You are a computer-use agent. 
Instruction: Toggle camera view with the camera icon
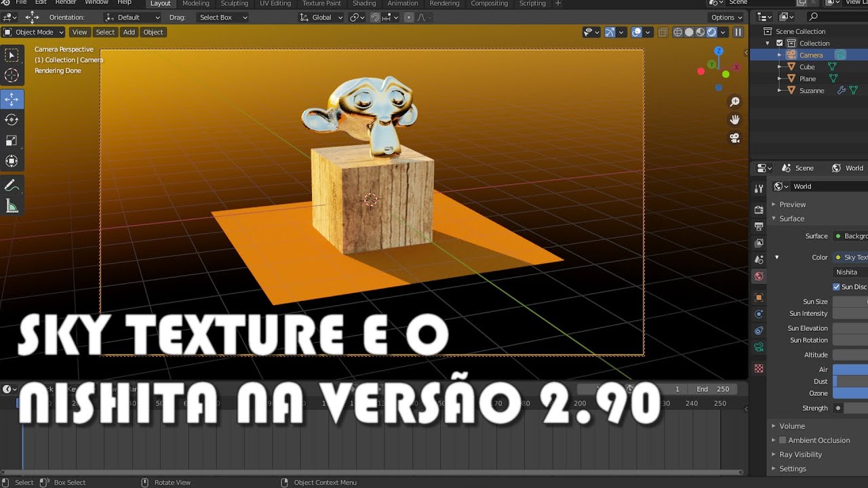734,138
